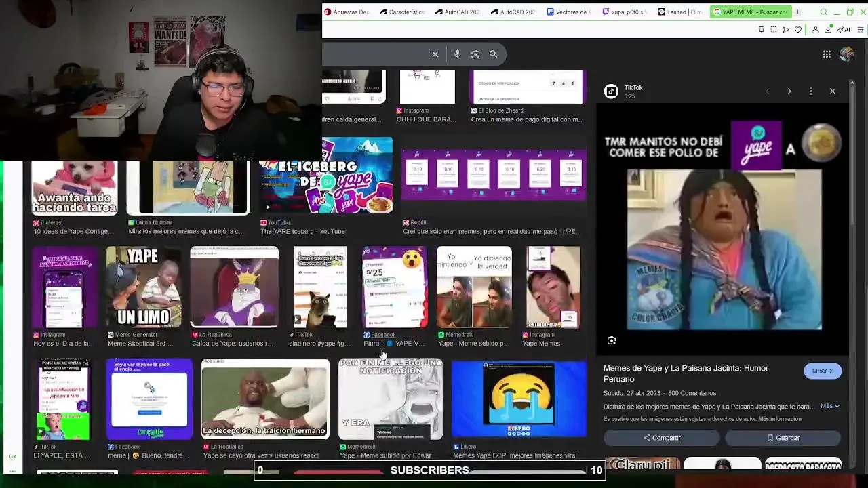Close the image preview panel
Image resolution: width=868 pixels, height=488 pixels.
click(833, 91)
